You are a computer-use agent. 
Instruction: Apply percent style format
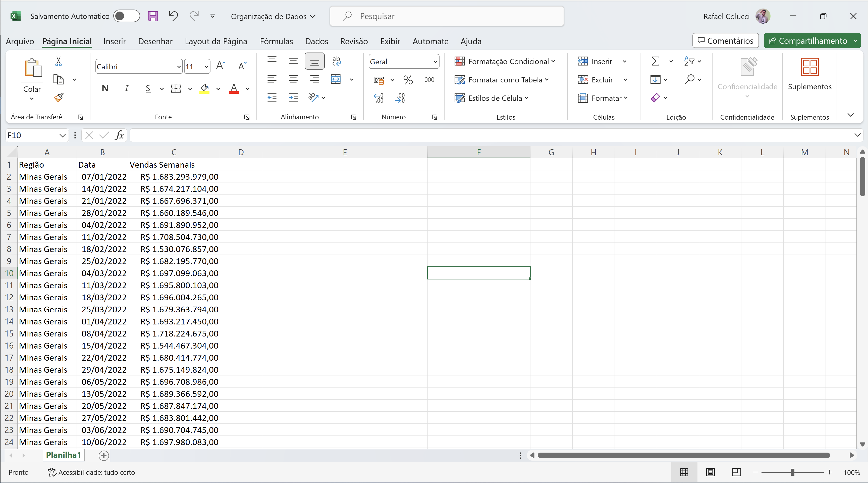408,80
